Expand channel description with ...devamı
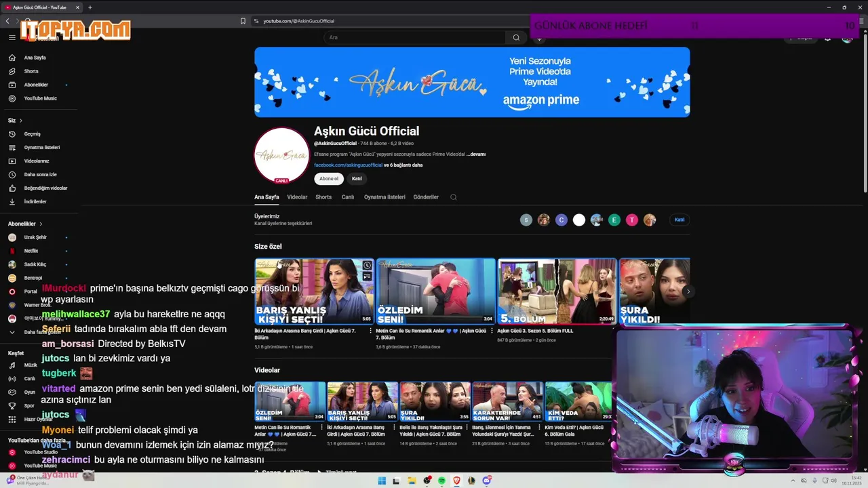The width and height of the screenshot is (868, 488). [x=476, y=155]
